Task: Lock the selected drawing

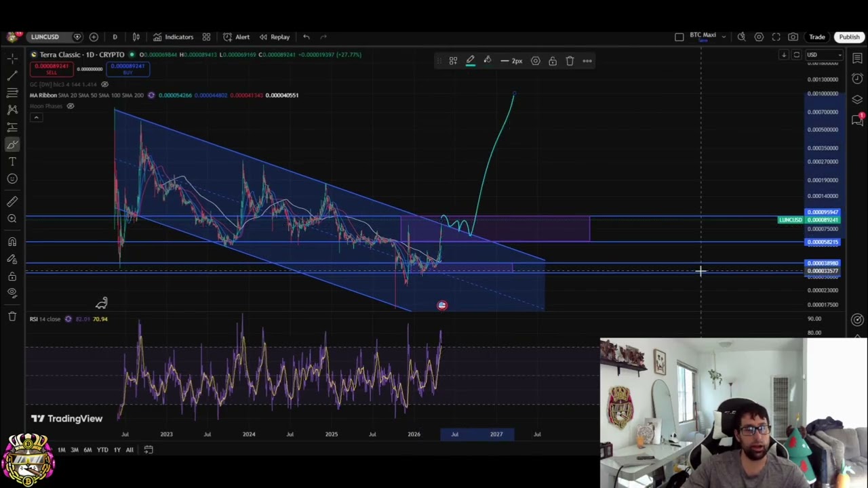Action: click(x=553, y=61)
